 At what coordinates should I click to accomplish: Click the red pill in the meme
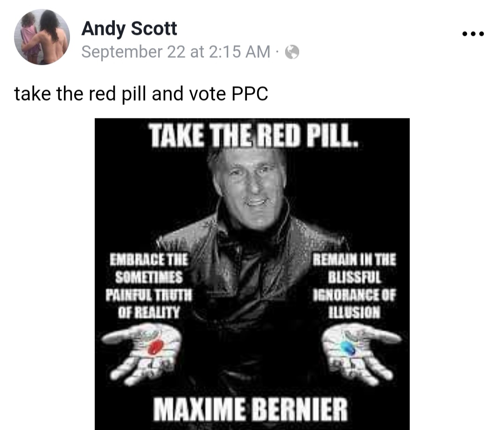155,347
